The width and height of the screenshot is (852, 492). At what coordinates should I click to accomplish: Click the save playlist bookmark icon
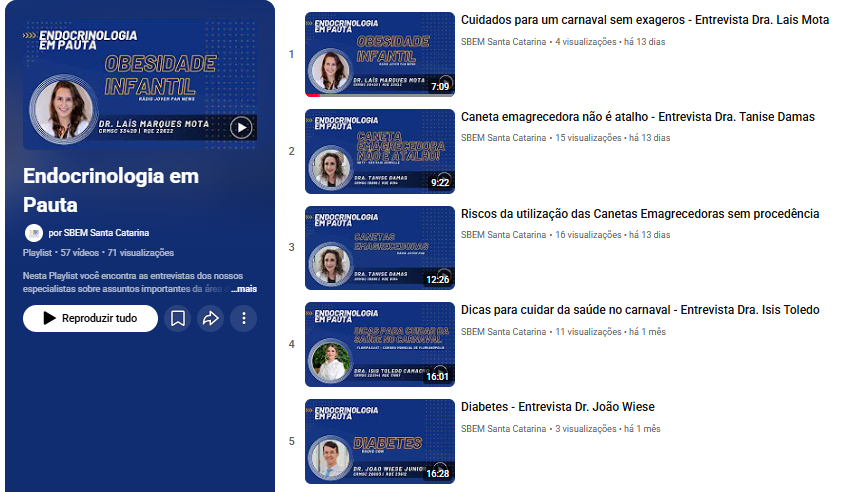pos(178,318)
